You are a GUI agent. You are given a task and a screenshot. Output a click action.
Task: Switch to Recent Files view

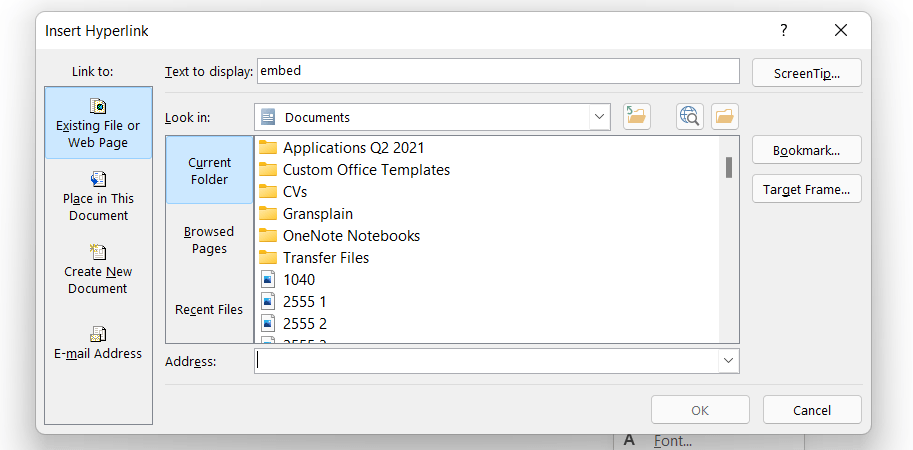pyautogui.click(x=209, y=309)
